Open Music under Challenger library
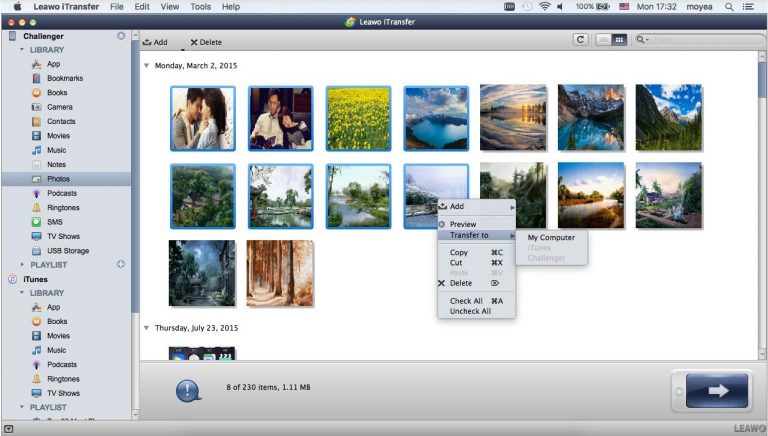The image size is (768, 436). click(56, 150)
